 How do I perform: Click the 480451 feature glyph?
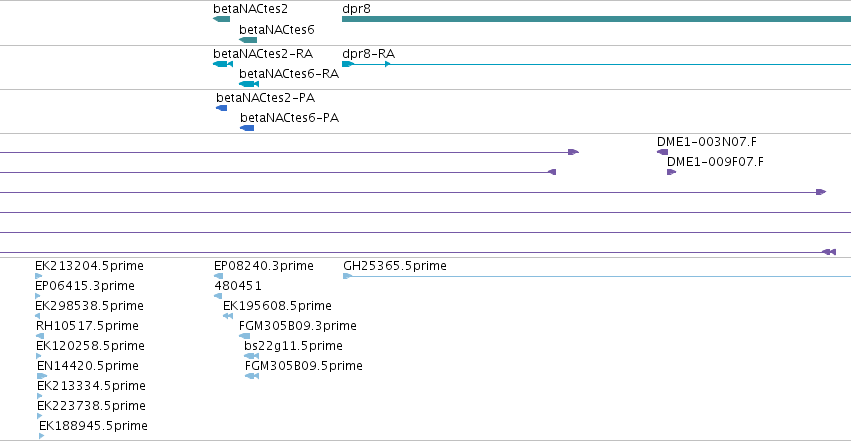218,296
